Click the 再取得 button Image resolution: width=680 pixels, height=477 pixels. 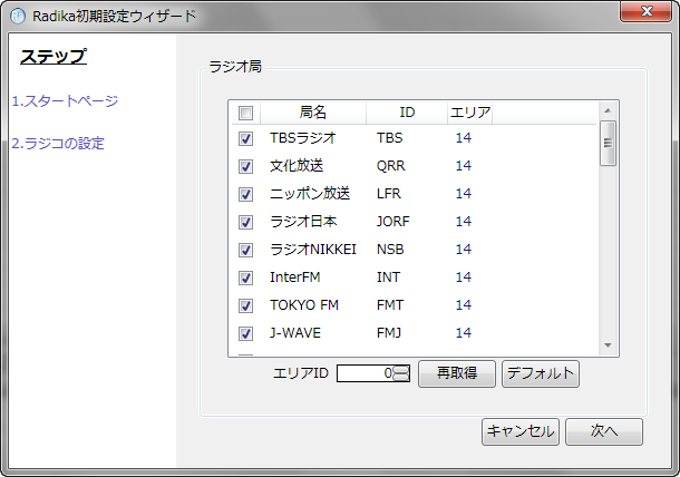pos(457,373)
